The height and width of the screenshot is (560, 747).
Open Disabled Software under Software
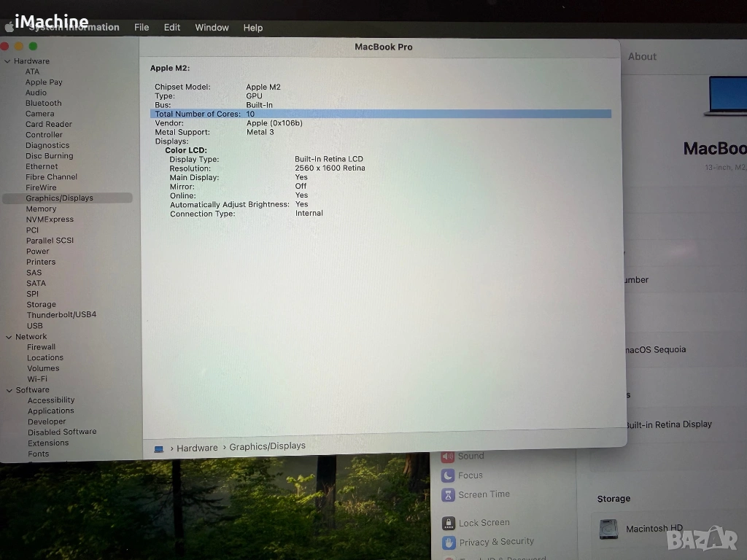pos(62,432)
